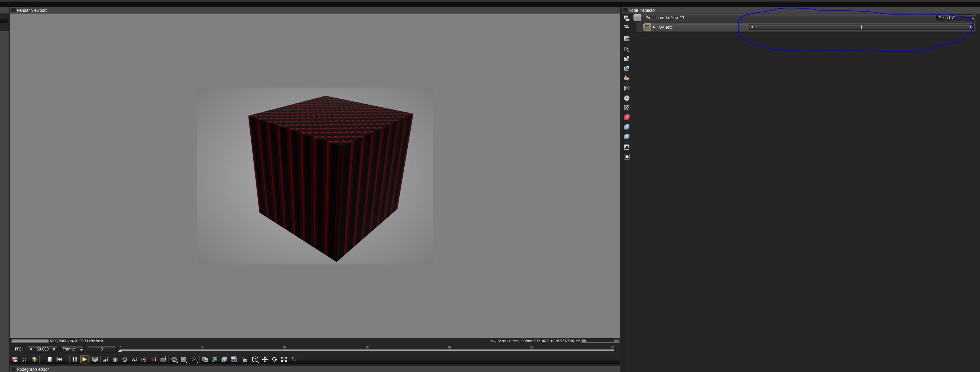Click the auto focus picker icon
This screenshot has width=980, height=372.
pos(105,359)
